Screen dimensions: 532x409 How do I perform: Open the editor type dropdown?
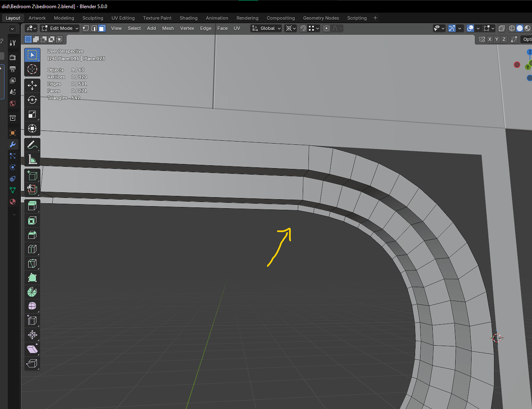pyautogui.click(x=31, y=28)
